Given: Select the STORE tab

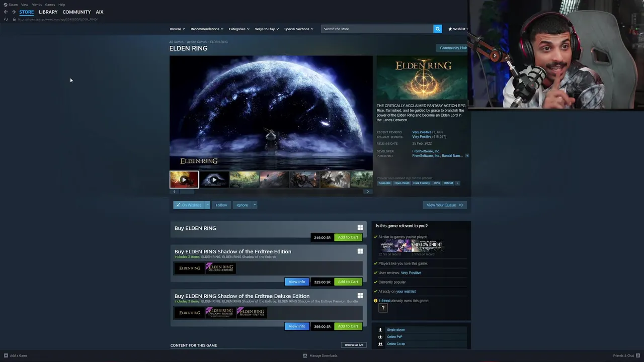Looking at the screenshot, I should click(x=27, y=12).
